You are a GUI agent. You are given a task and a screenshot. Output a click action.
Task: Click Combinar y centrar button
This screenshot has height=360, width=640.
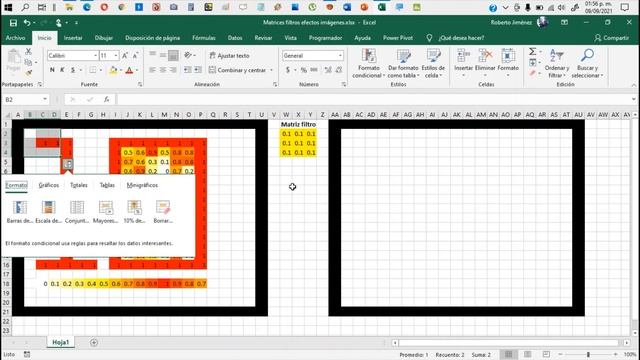(238, 70)
